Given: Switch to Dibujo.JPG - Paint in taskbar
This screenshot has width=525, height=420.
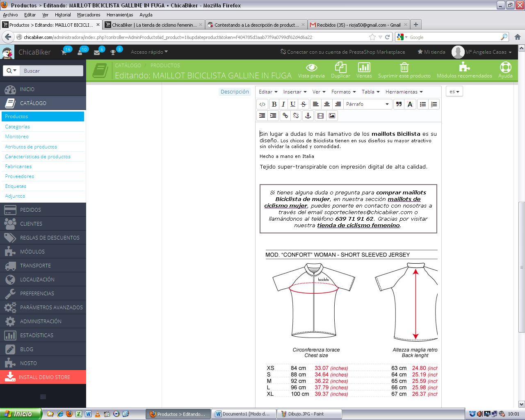Looking at the screenshot, I should (309, 414).
